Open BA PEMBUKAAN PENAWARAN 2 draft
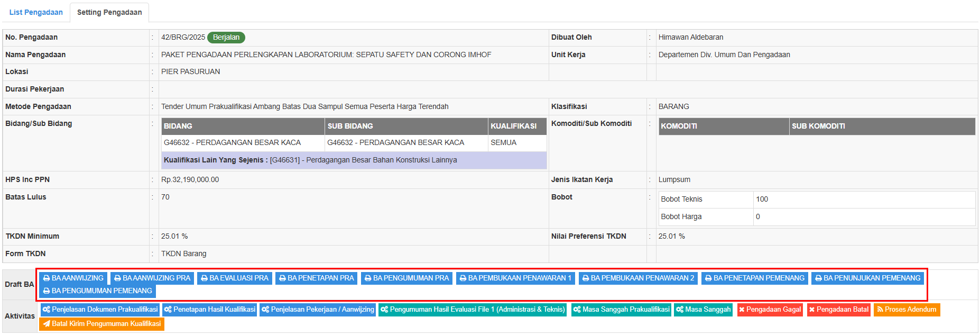Screen dimensions: 980x335 pyautogui.click(x=638, y=278)
